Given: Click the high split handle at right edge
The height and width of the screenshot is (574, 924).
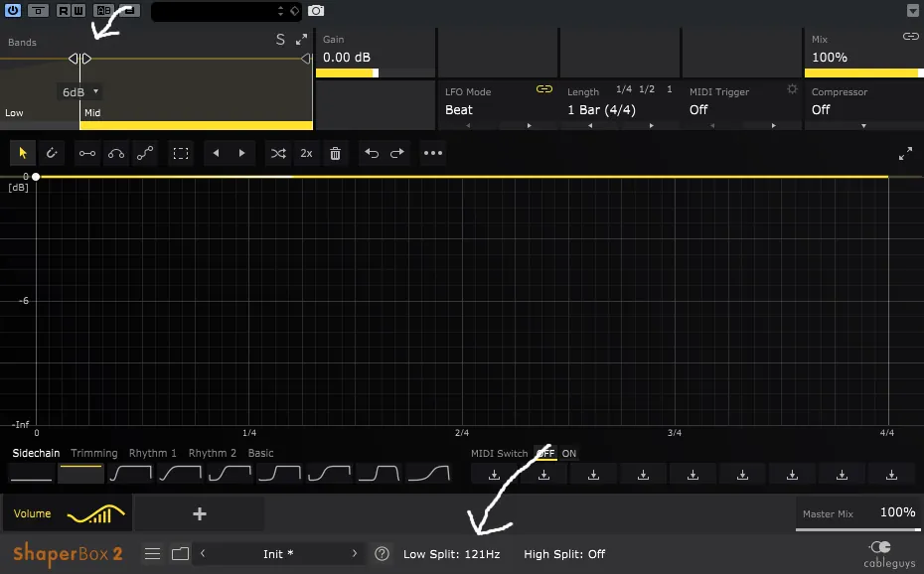Looking at the screenshot, I should click(x=305, y=59).
